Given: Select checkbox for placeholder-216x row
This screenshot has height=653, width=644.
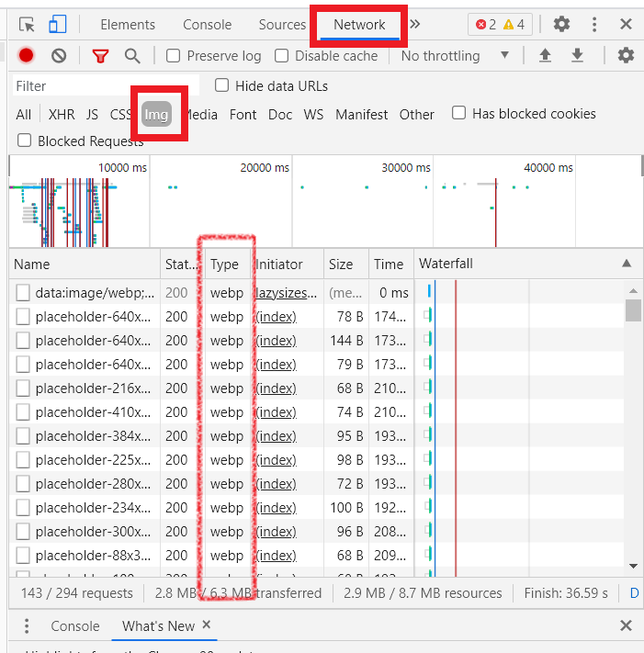Looking at the screenshot, I should pyautogui.click(x=23, y=388).
